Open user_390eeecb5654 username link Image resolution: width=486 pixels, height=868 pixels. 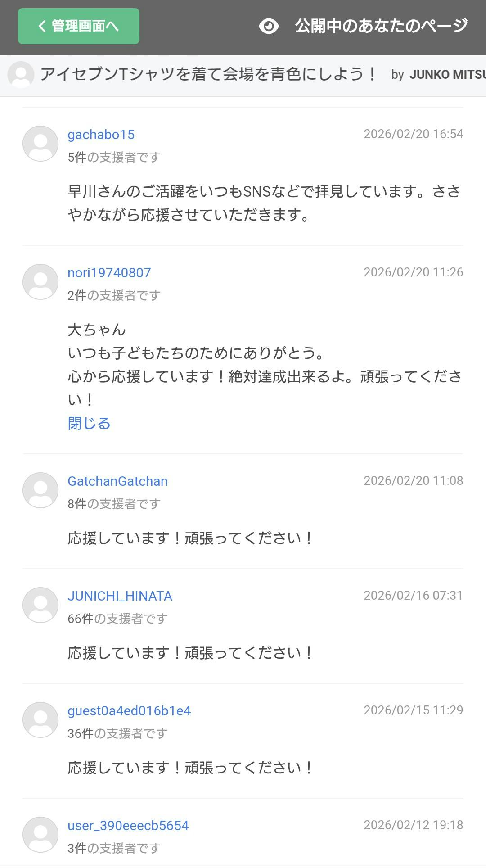tap(128, 826)
